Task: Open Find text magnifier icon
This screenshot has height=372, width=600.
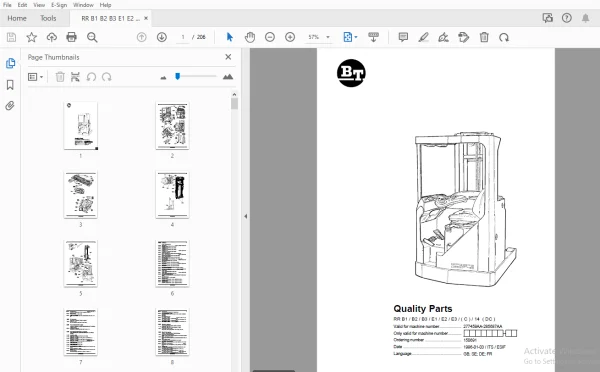Action: pos(92,37)
